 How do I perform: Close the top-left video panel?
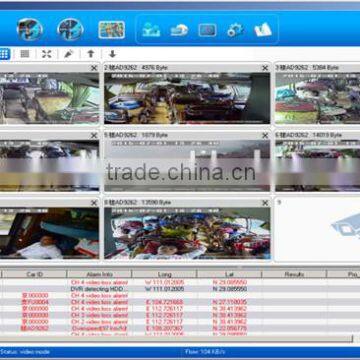[x=94, y=68]
